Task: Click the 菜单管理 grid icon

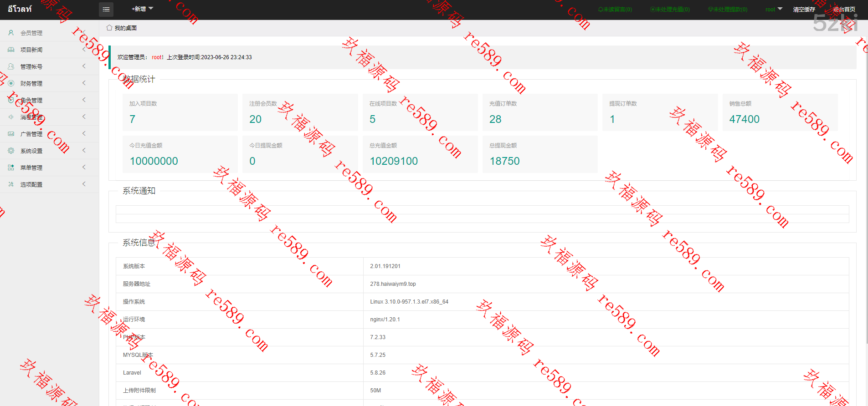Action: pyautogui.click(x=11, y=167)
